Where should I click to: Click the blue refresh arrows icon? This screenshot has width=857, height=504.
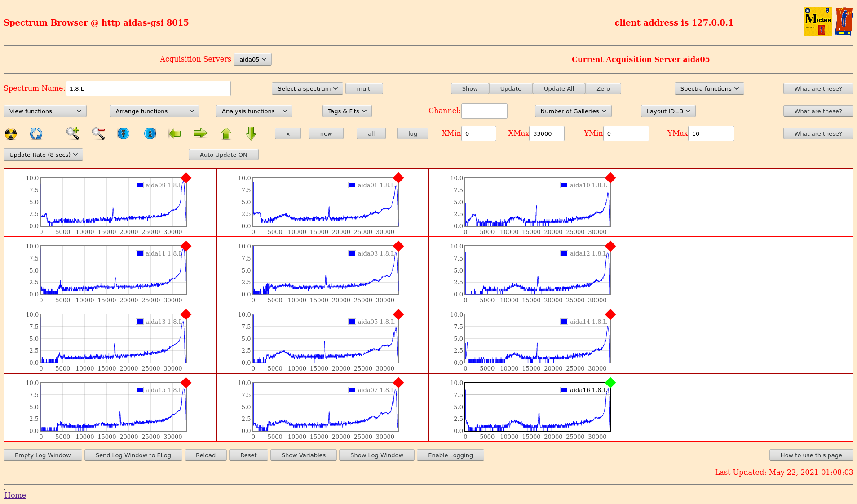[x=36, y=133]
